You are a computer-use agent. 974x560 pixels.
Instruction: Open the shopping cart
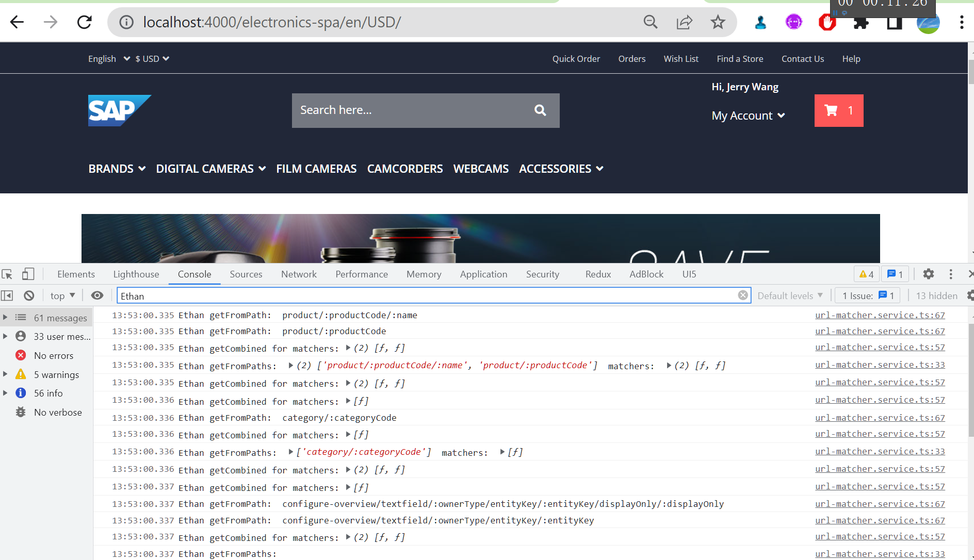[x=838, y=110]
